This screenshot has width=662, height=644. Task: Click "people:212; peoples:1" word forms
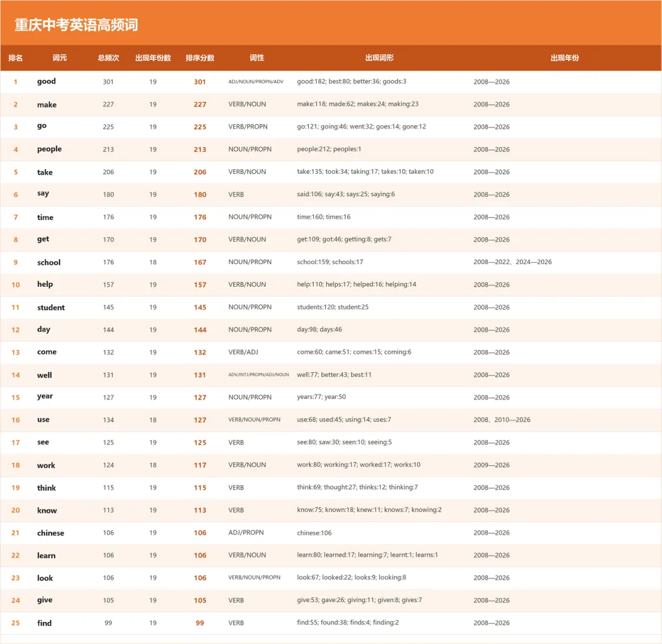tap(329, 149)
